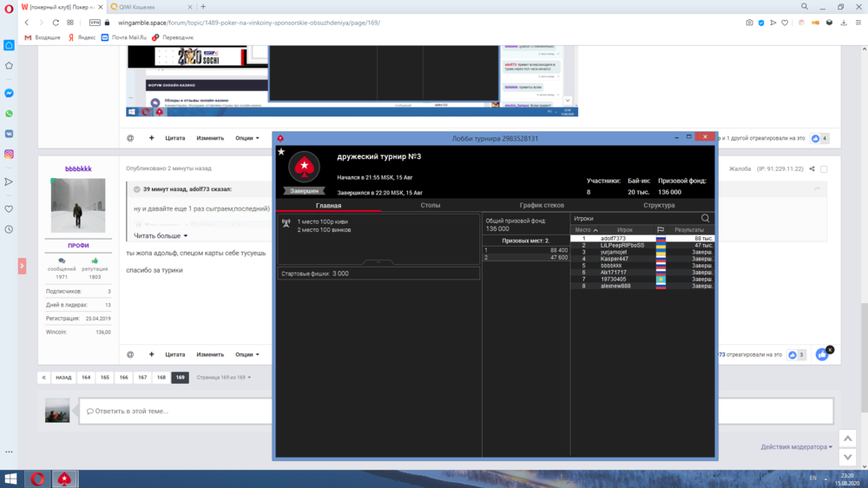Image resolution: width=868 pixels, height=488 pixels.
Task: Click the Цитата button below bbbbkkk's post
Action: coord(175,354)
